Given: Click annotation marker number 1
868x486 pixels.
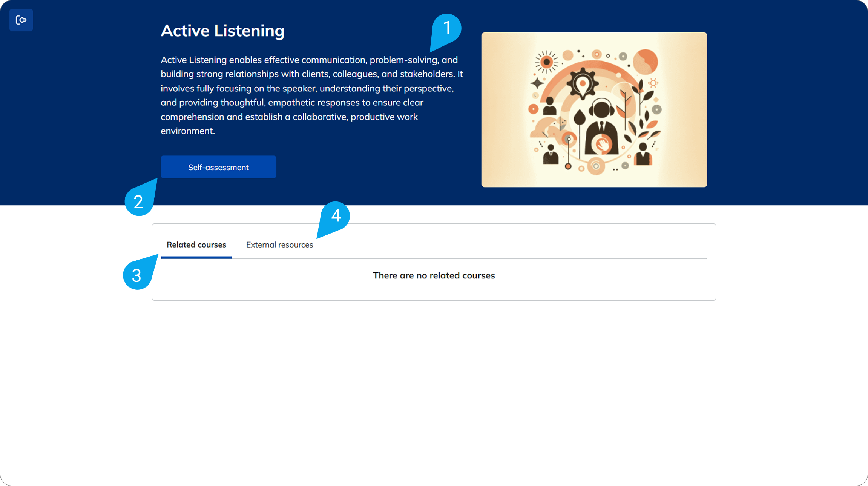Looking at the screenshot, I should [x=447, y=28].
